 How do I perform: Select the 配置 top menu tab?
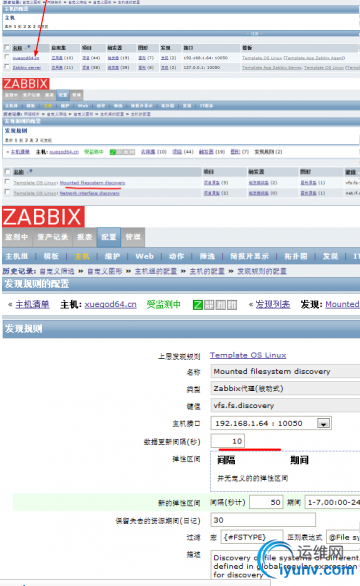click(x=109, y=237)
